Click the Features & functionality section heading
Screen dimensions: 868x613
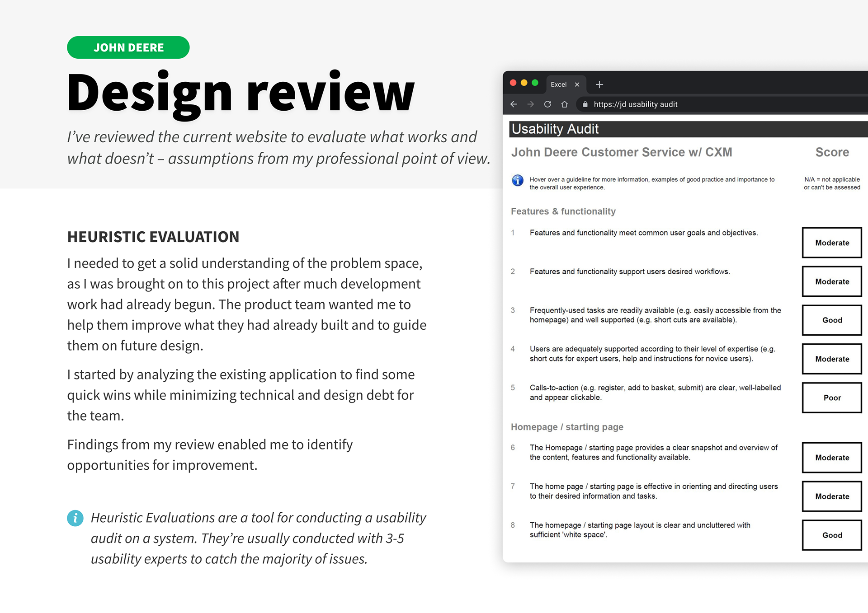[563, 211]
